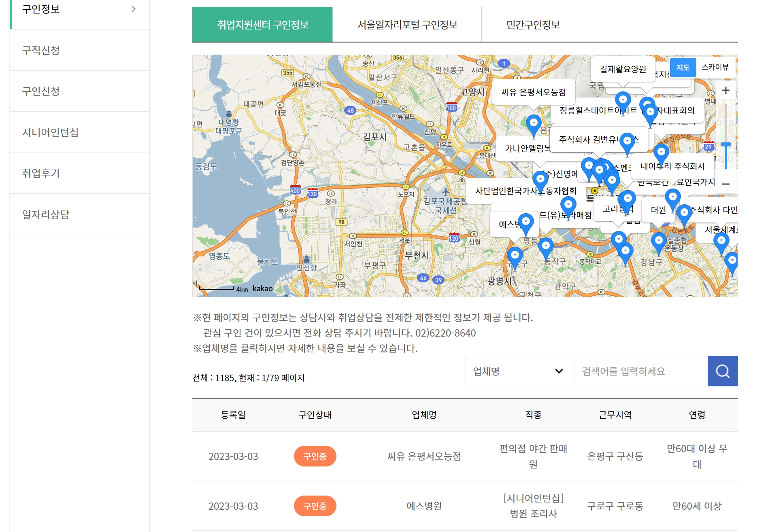The width and height of the screenshot is (768, 532).
Task: Open the 민간구인정보 tab
Action: [x=533, y=25]
